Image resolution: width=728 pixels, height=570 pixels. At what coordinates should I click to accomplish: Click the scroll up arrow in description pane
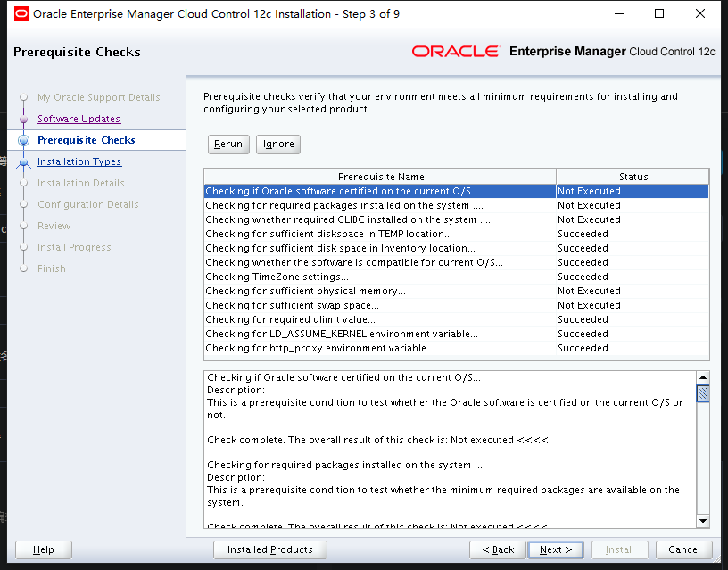[703, 378]
